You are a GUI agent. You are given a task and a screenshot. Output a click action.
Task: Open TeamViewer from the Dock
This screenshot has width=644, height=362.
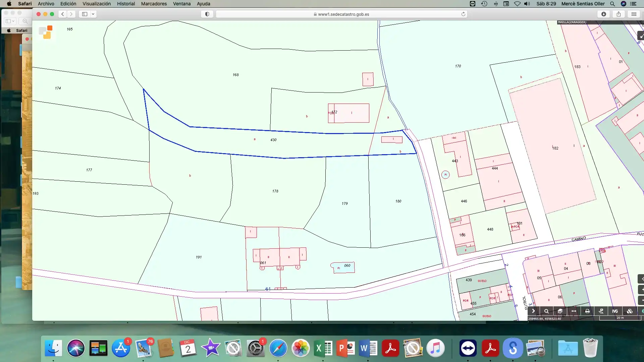tap(468, 348)
